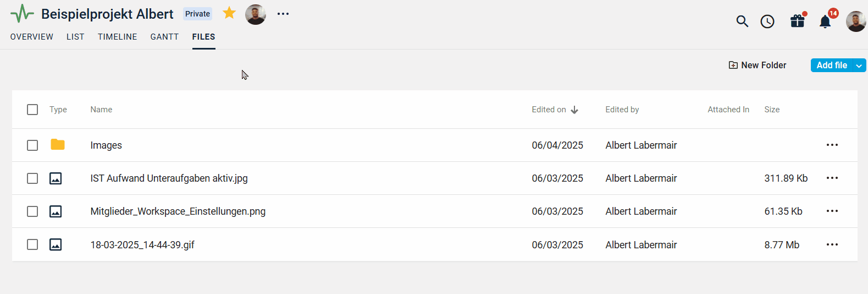Select checkbox for 18-03-2025_14-44-39.gif

tap(32, 244)
